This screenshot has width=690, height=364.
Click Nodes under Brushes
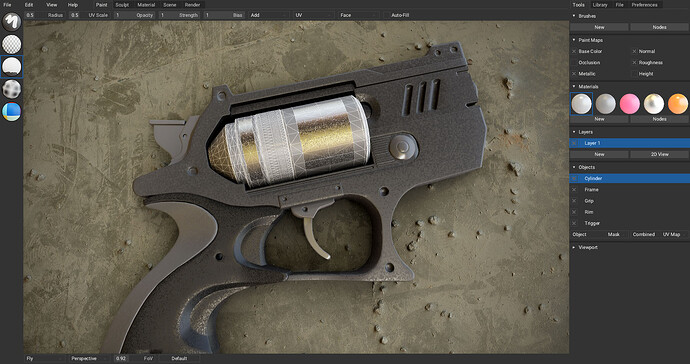659,27
